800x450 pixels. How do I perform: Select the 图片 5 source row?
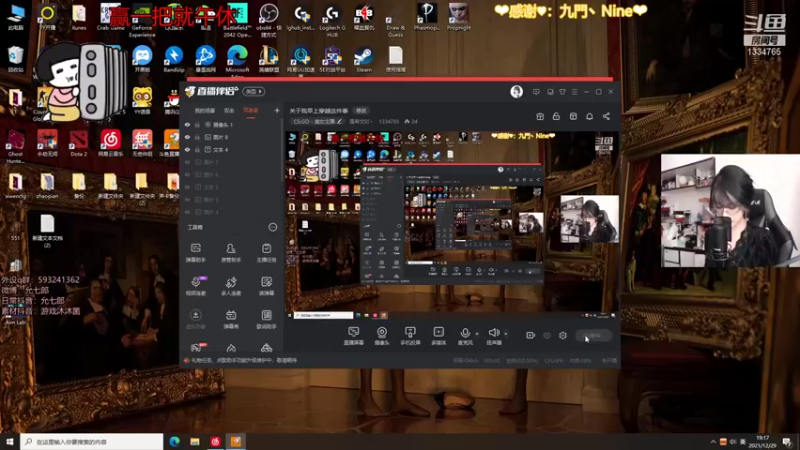(x=232, y=199)
